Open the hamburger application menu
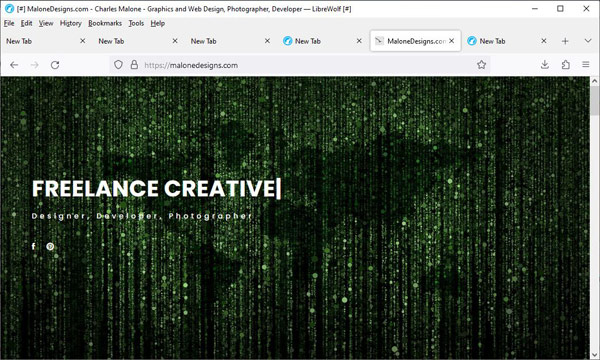This screenshot has width=600, height=360. 586,65
